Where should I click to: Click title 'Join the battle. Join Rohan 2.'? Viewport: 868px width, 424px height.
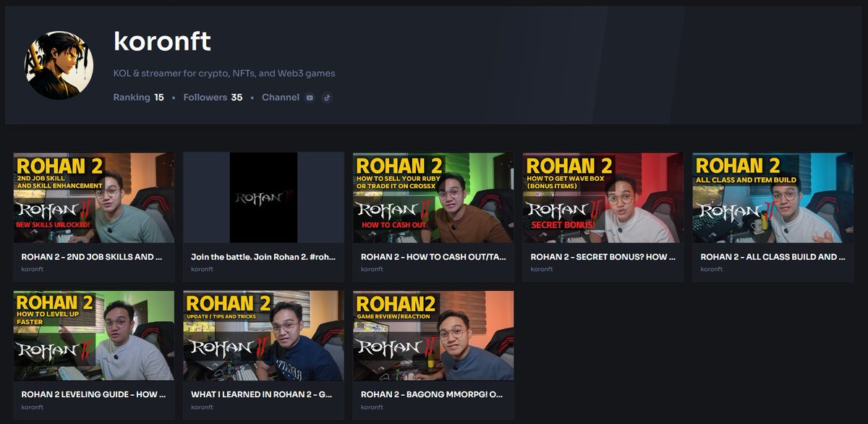[x=263, y=257]
